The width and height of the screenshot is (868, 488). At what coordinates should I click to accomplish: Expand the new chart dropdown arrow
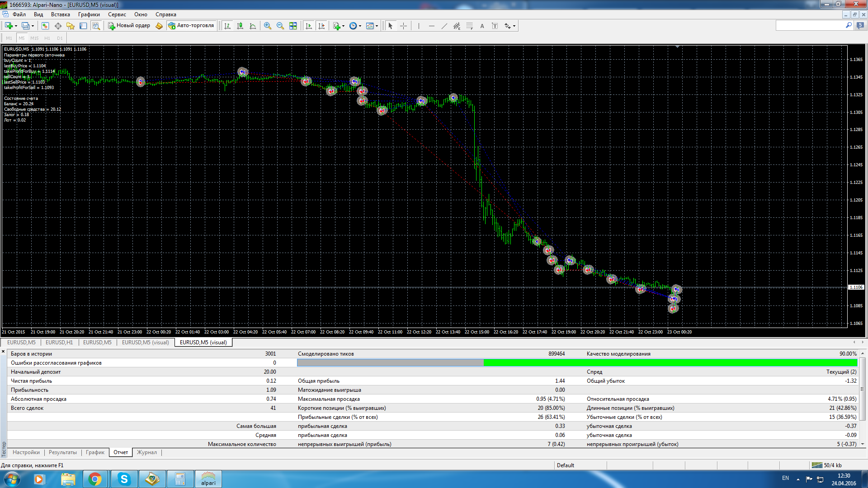[16, 26]
